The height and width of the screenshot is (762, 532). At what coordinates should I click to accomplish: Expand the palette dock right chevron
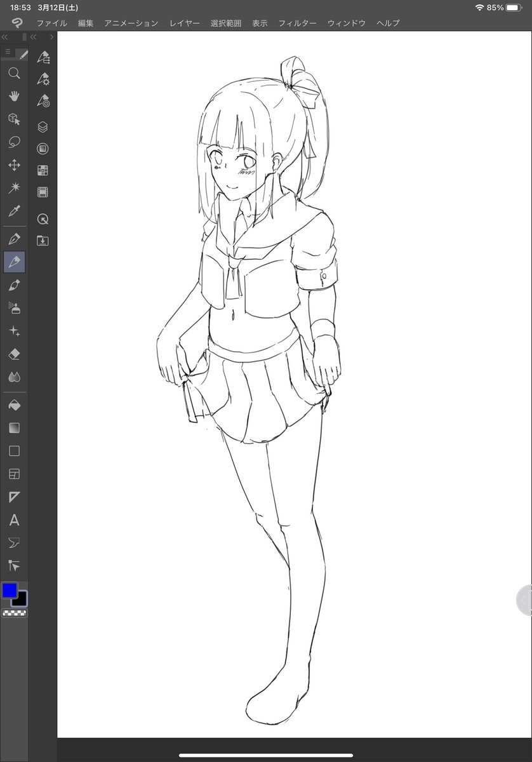51,37
